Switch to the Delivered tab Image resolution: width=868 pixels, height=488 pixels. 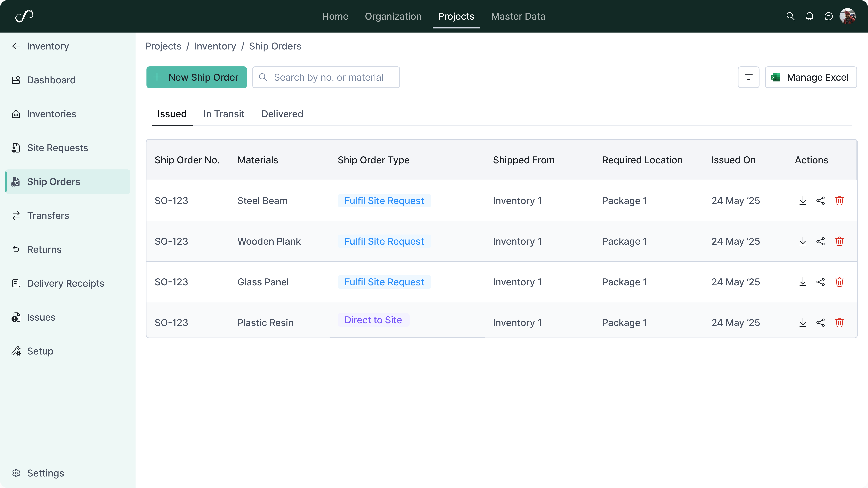[282, 114]
